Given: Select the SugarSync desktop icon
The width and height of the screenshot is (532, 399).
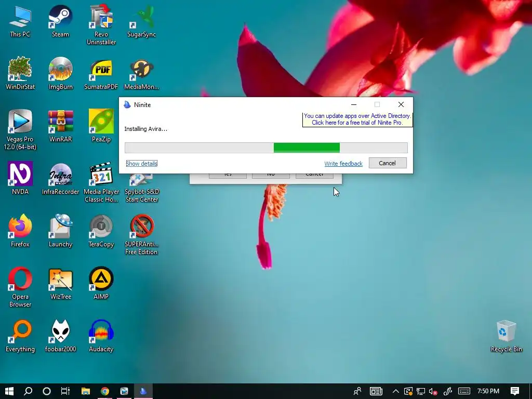Looking at the screenshot, I should [141, 21].
